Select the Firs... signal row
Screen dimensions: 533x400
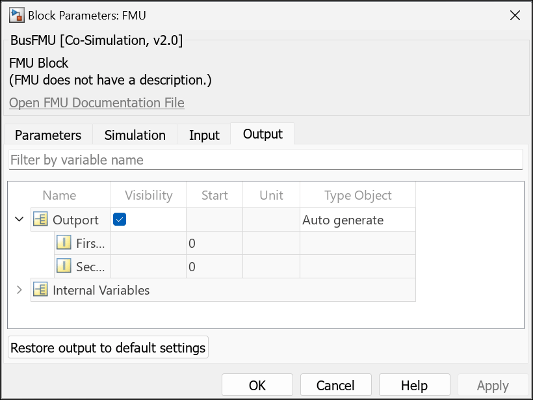(235, 243)
